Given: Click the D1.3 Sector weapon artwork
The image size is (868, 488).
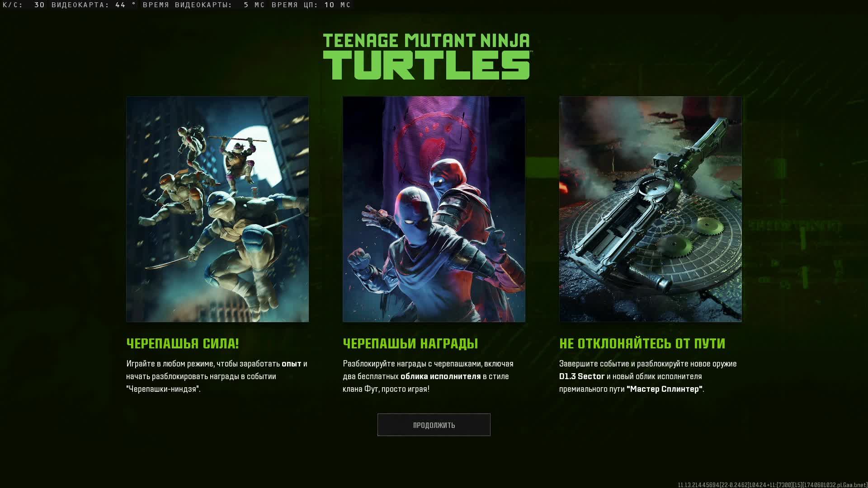Looking at the screenshot, I should click(650, 209).
